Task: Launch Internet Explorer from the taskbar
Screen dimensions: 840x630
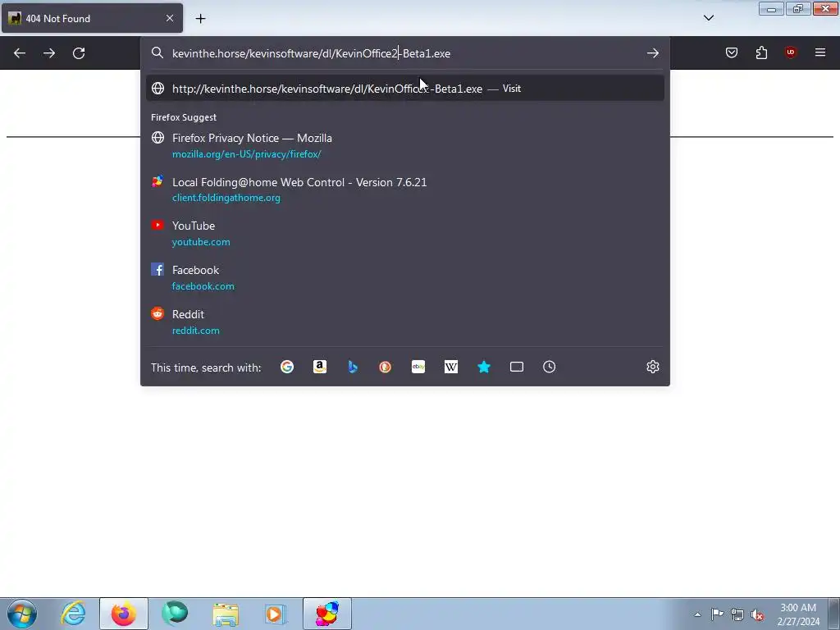Action: pyautogui.click(x=73, y=614)
